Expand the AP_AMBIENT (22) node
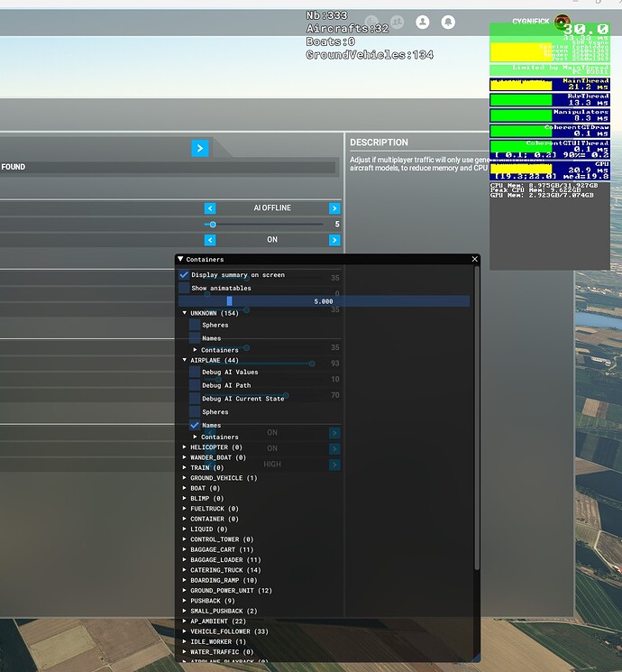 click(185, 621)
